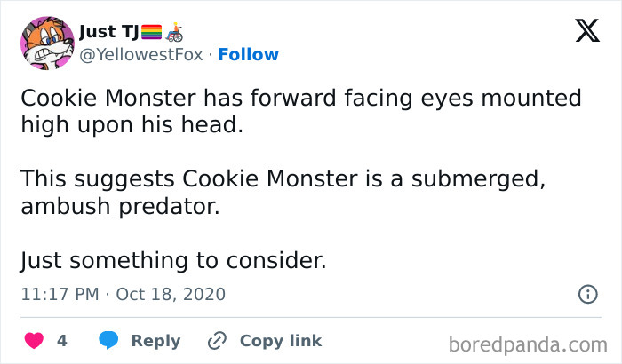Screen dimensions: 622x364
Task: View the like count of 4
Action: click(x=62, y=341)
